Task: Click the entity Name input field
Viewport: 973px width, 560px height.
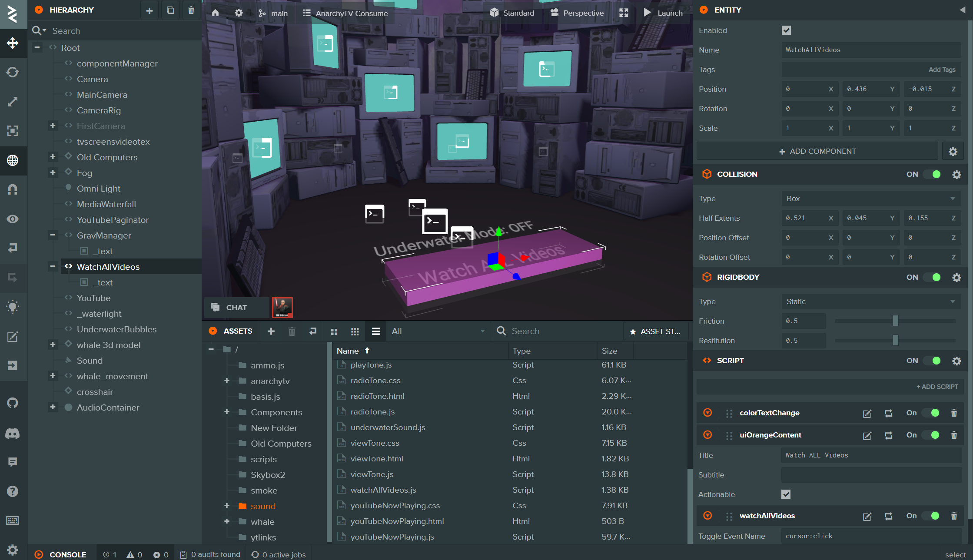Action: click(x=871, y=50)
